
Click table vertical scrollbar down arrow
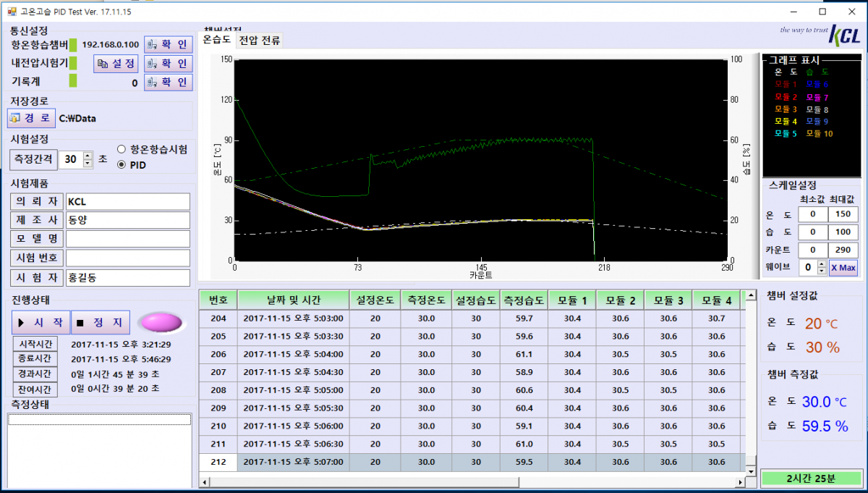751,471
